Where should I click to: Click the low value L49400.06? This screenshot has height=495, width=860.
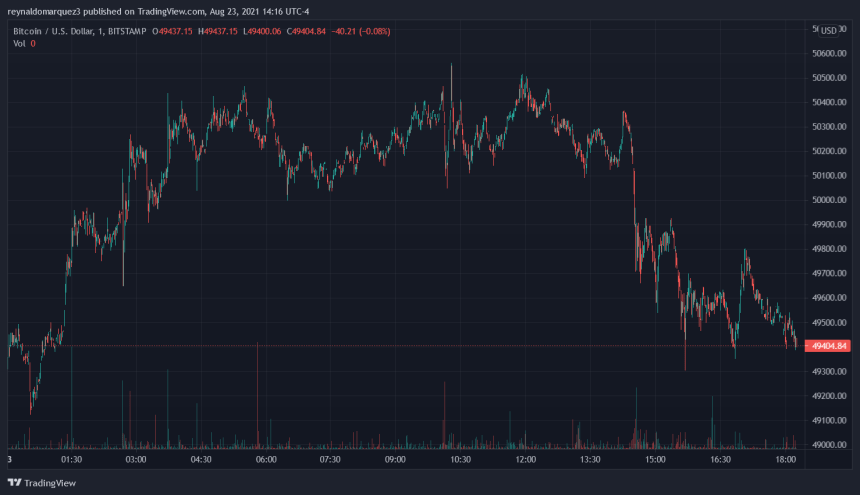(x=262, y=31)
